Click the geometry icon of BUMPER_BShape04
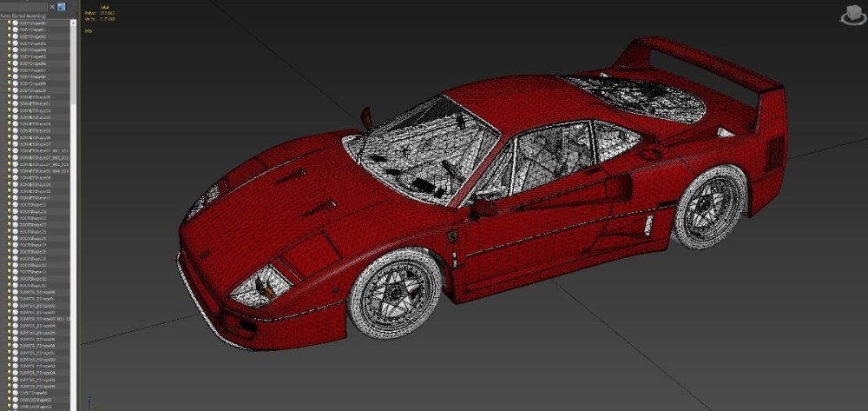This screenshot has height=411, width=868. pos(15,326)
